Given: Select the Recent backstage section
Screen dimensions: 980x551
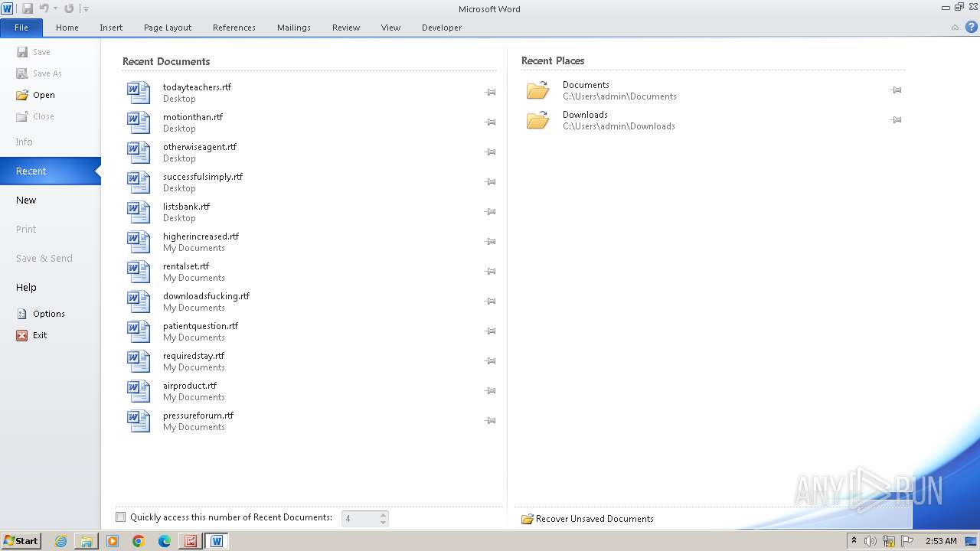Looking at the screenshot, I should click(x=51, y=171).
